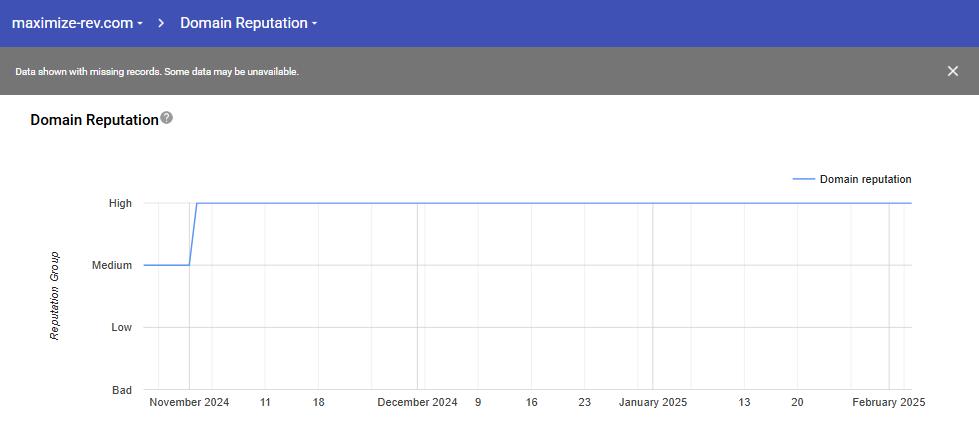
Task: Click the blue legend line swatch
Action: point(803,180)
